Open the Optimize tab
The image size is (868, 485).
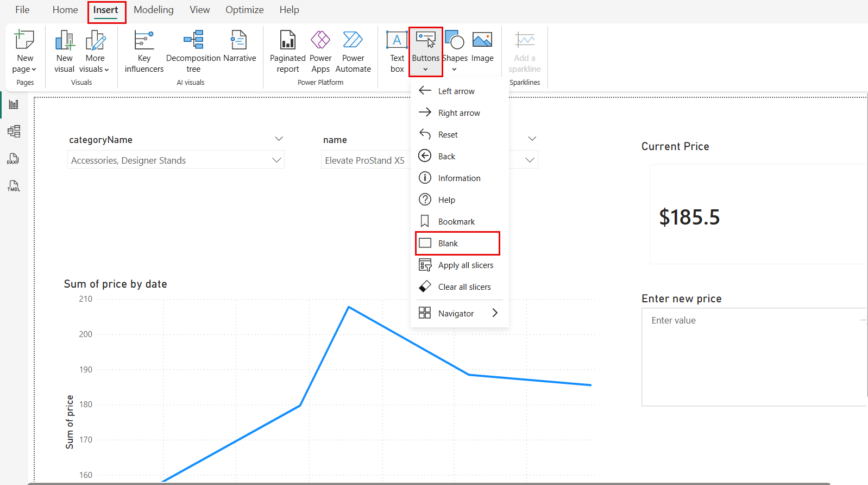point(244,10)
